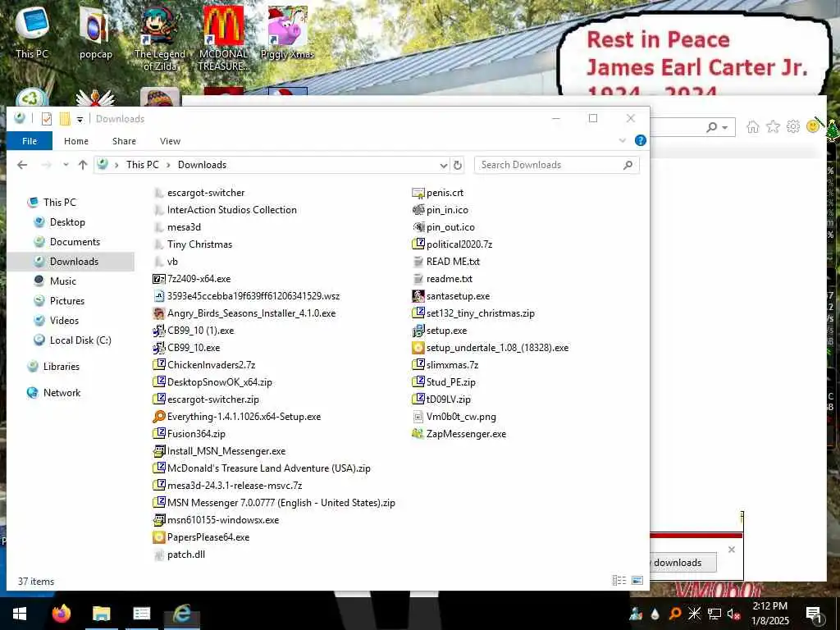Select the InterAction Studios Collection folder
Viewport: 840px width, 630px height.
coord(231,210)
